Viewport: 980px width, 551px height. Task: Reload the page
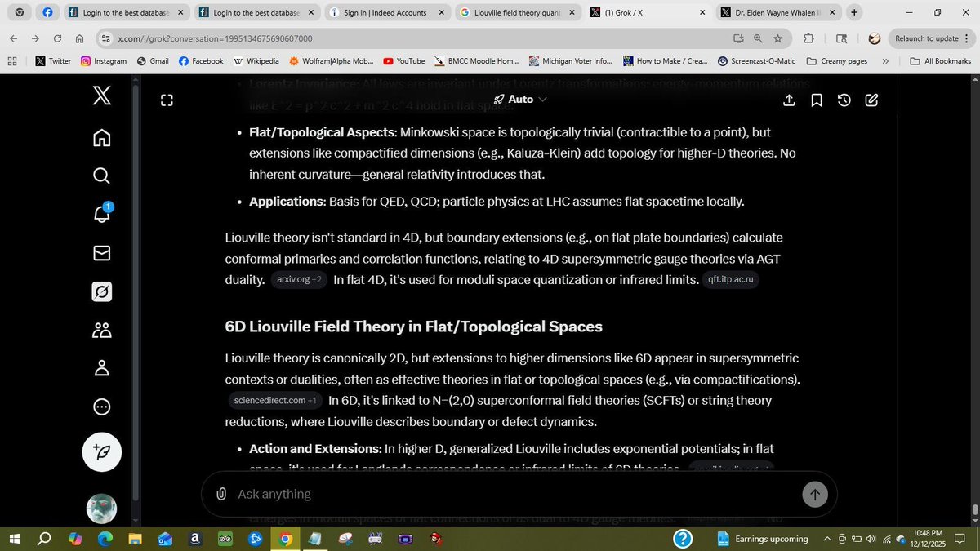tap(57, 38)
